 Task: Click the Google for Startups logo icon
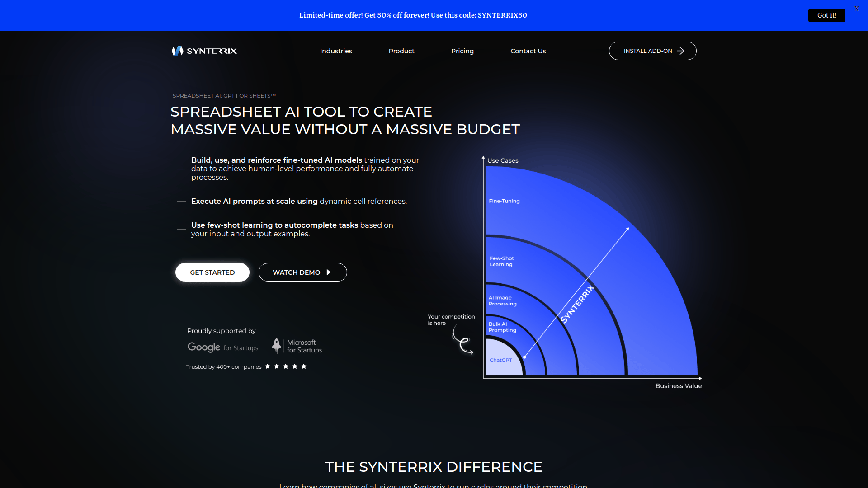[222, 346]
